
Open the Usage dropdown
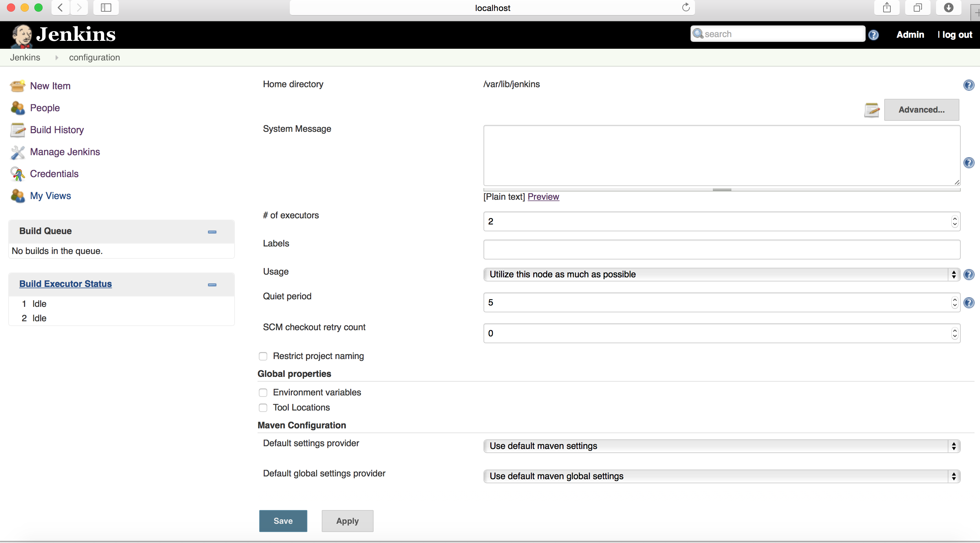tap(722, 275)
